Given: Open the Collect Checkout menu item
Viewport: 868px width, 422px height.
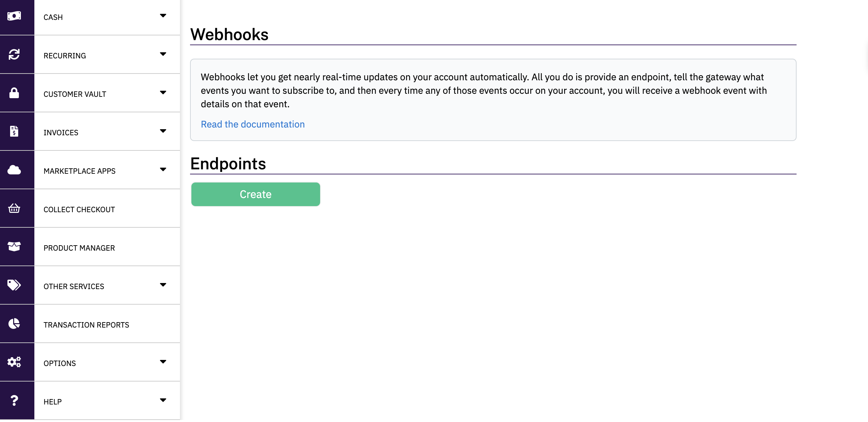Looking at the screenshot, I should tap(79, 209).
